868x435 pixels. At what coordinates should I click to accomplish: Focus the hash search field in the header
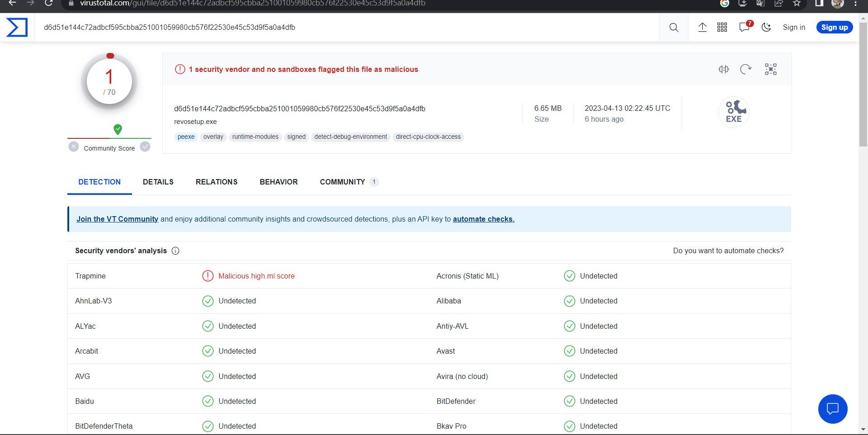tap(346, 28)
